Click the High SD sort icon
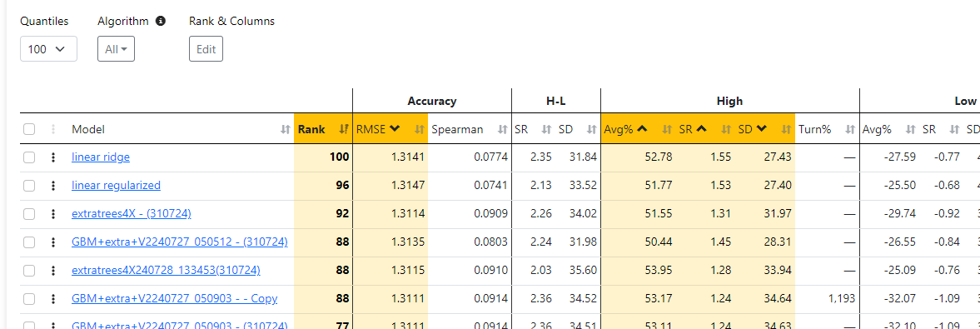The image size is (980, 329). (786, 129)
